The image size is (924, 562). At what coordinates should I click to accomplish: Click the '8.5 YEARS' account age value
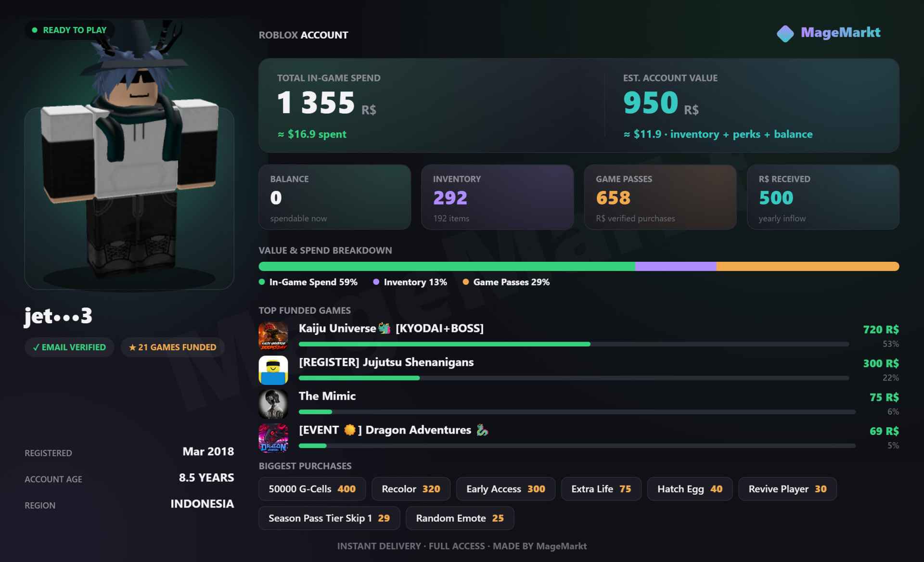(206, 478)
